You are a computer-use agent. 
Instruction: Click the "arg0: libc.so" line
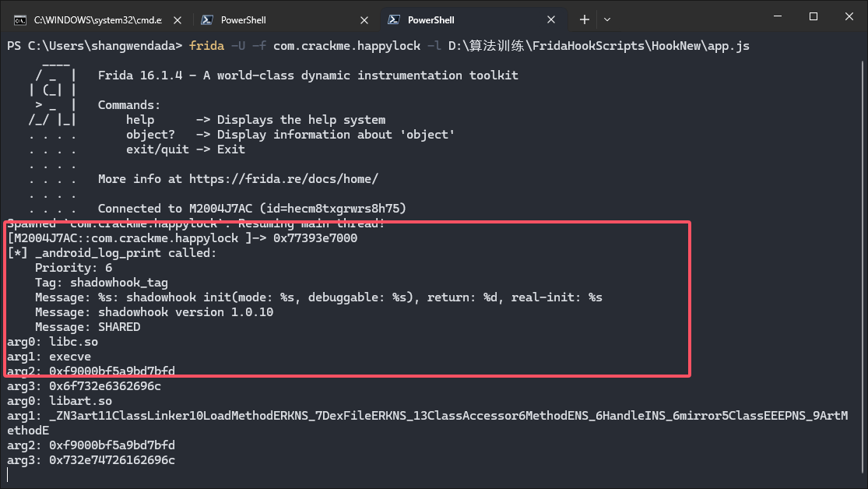coord(53,343)
